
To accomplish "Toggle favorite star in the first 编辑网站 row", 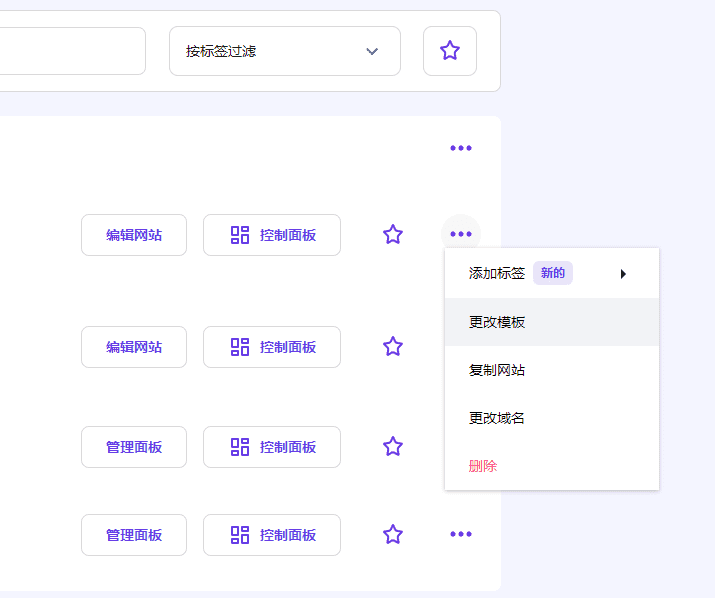I will 393,235.
